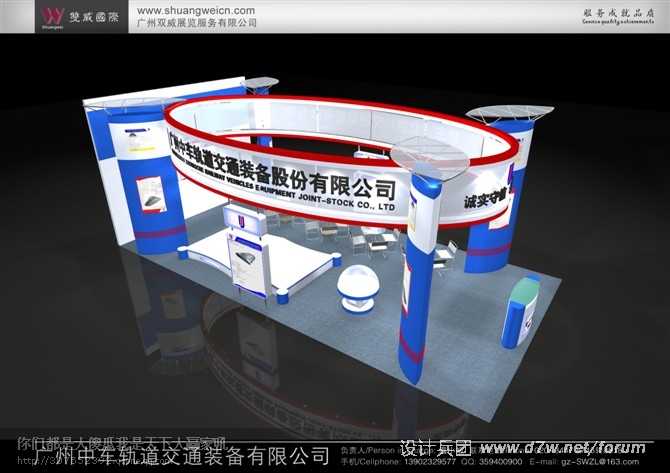
Task: Click the 服务成就品质 slogan
Action: [x=618, y=13]
